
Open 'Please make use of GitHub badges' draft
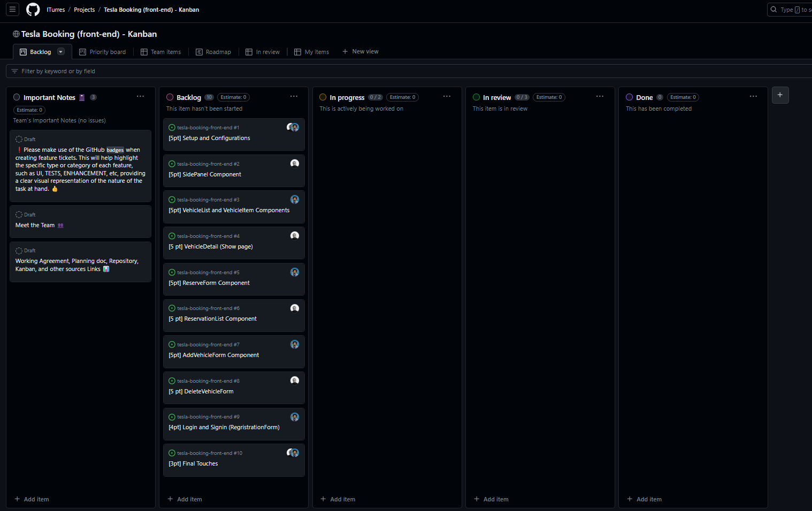pos(80,169)
